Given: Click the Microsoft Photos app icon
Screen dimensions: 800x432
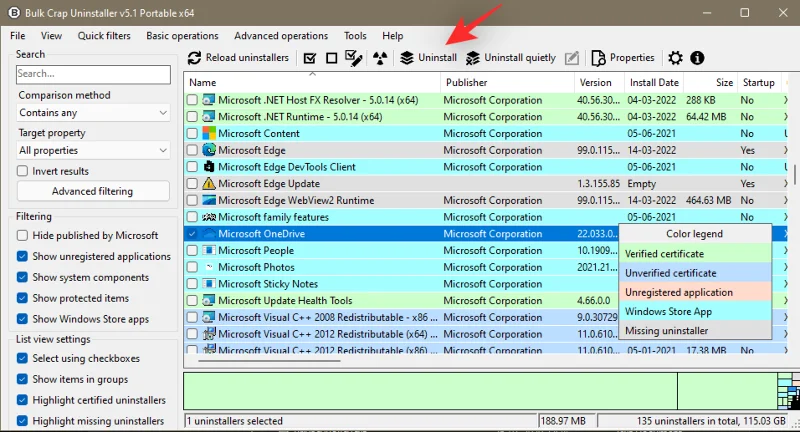Looking at the screenshot, I should [x=209, y=267].
